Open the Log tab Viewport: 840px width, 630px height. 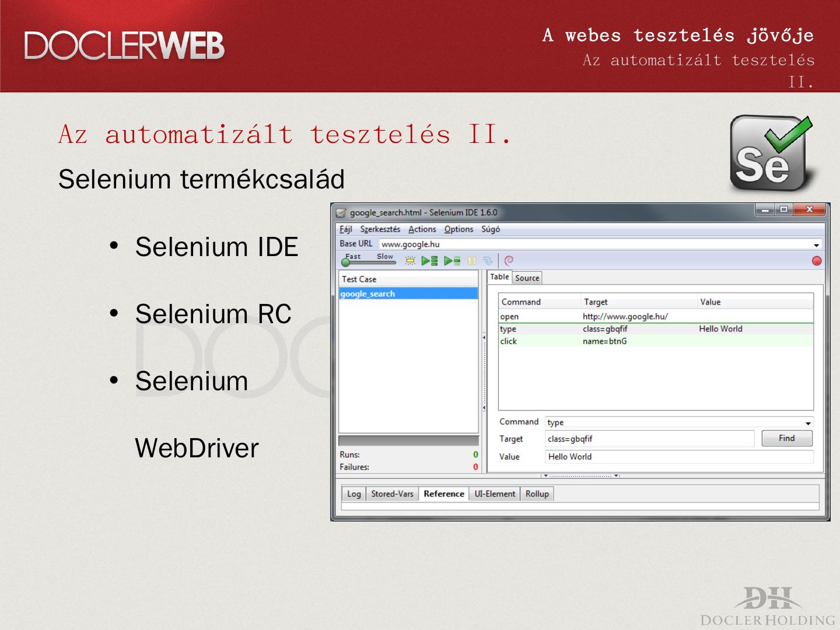pos(354,494)
